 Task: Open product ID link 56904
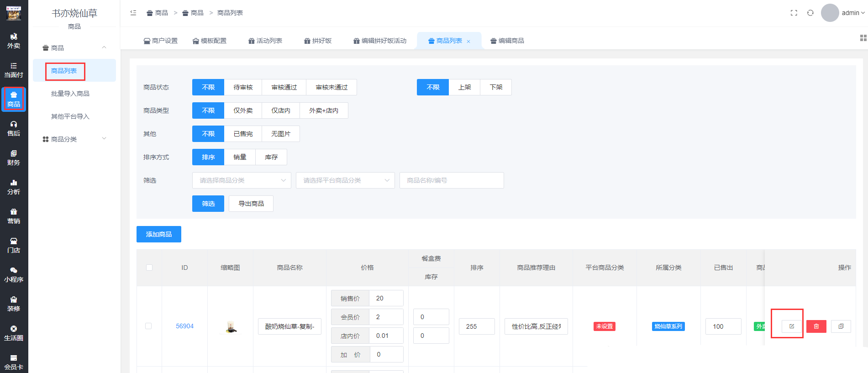[184, 326]
